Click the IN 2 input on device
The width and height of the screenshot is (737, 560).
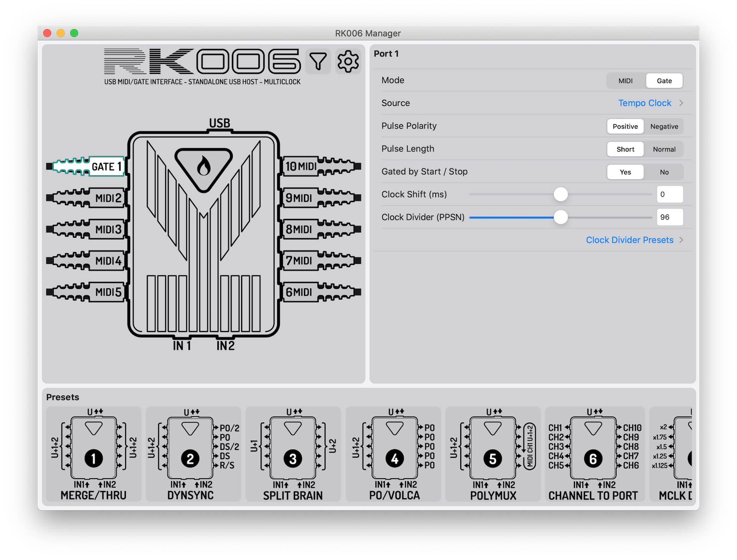coord(225,346)
